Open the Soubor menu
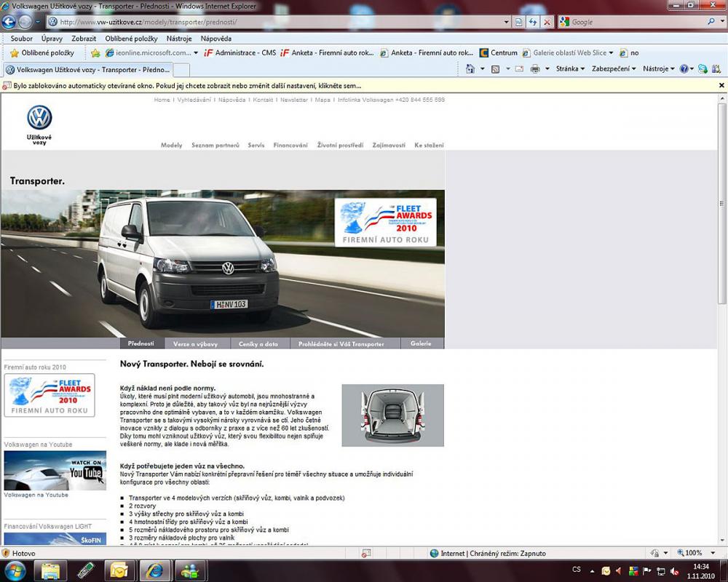This screenshot has width=728, height=582. coord(21,39)
